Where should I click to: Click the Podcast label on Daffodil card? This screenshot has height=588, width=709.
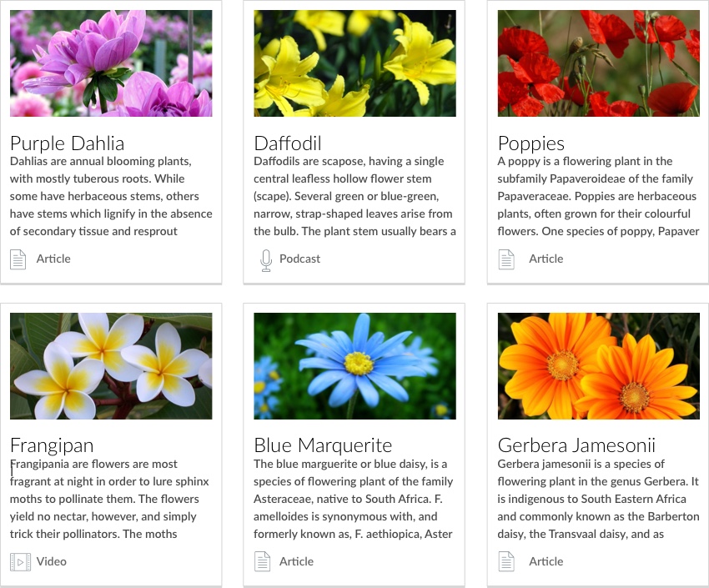[299, 259]
